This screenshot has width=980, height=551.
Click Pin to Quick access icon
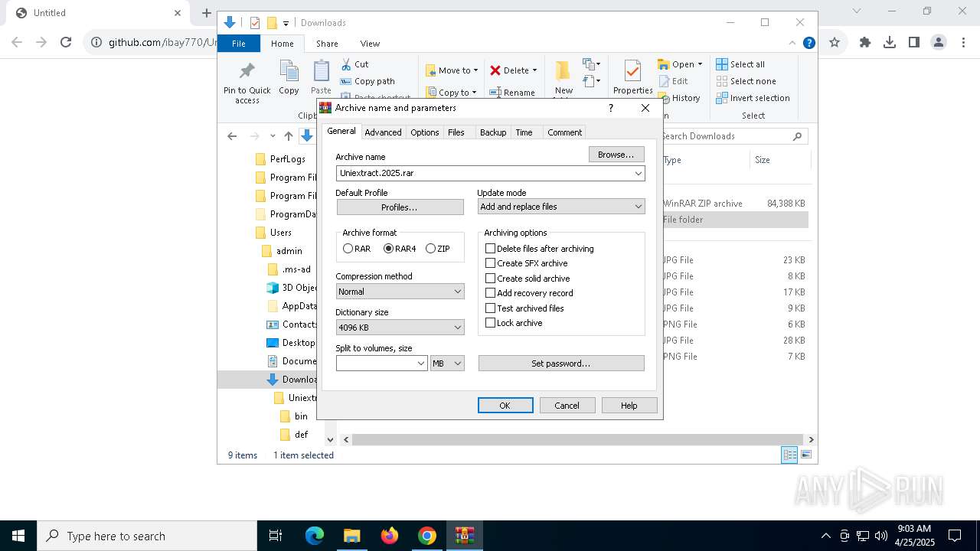(247, 71)
